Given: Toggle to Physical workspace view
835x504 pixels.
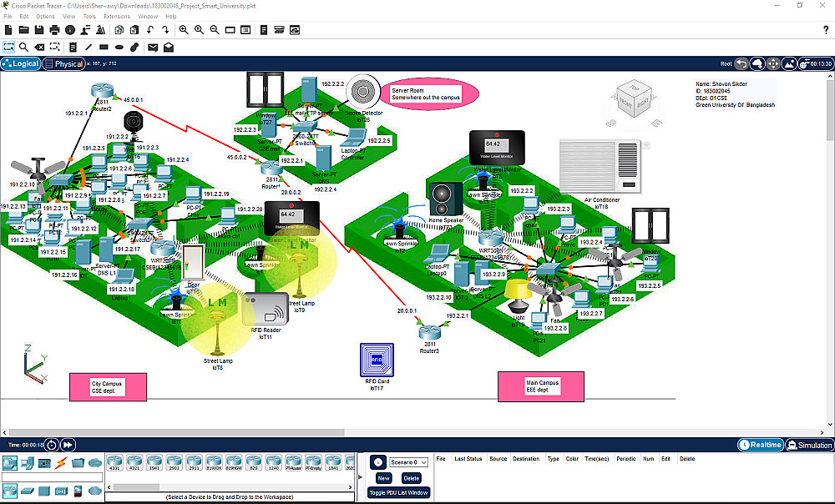Looking at the screenshot, I should point(63,64).
